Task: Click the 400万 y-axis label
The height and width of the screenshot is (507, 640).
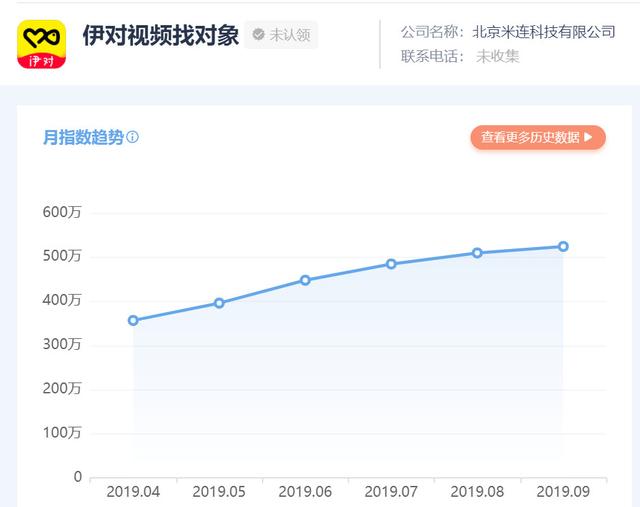Action: [62, 300]
